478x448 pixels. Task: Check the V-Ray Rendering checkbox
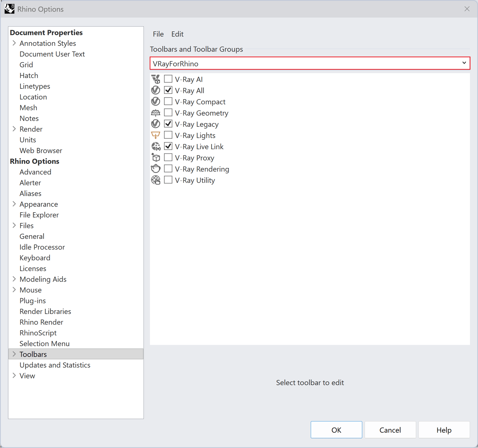168,169
